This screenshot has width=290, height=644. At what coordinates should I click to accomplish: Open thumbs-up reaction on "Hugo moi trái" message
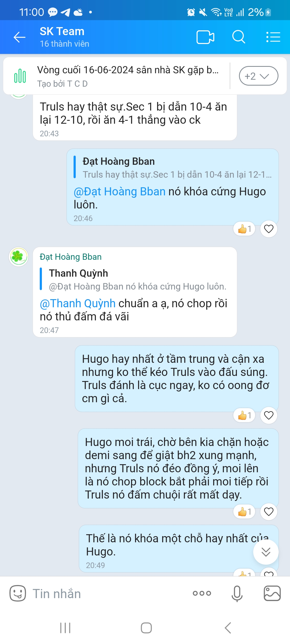244,512
